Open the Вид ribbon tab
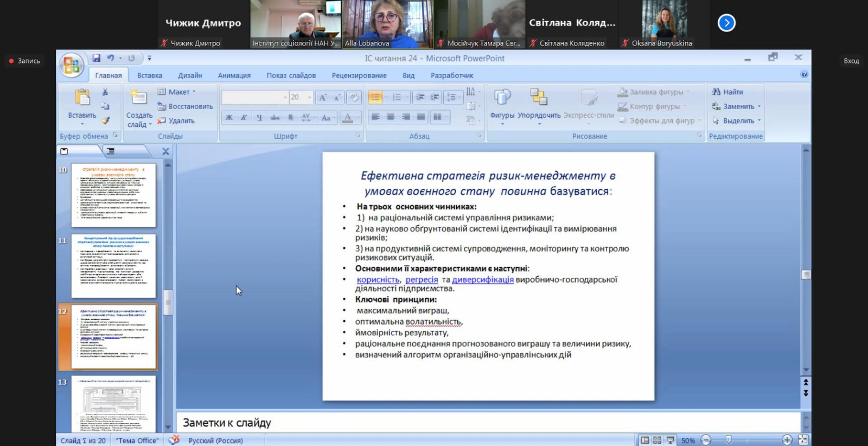Image resolution: width=868 pixels, height=446 pixels. (409, 75)
